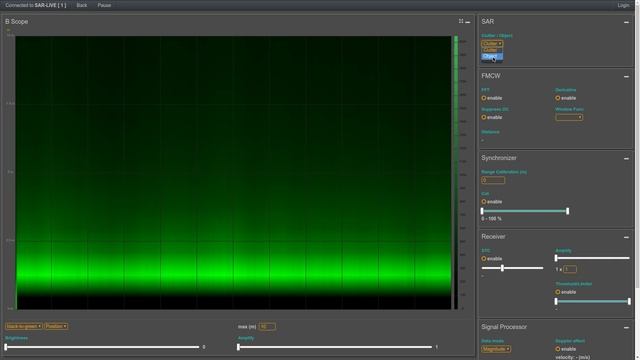Click the Back link in the top bar

(x=82, y=5)
